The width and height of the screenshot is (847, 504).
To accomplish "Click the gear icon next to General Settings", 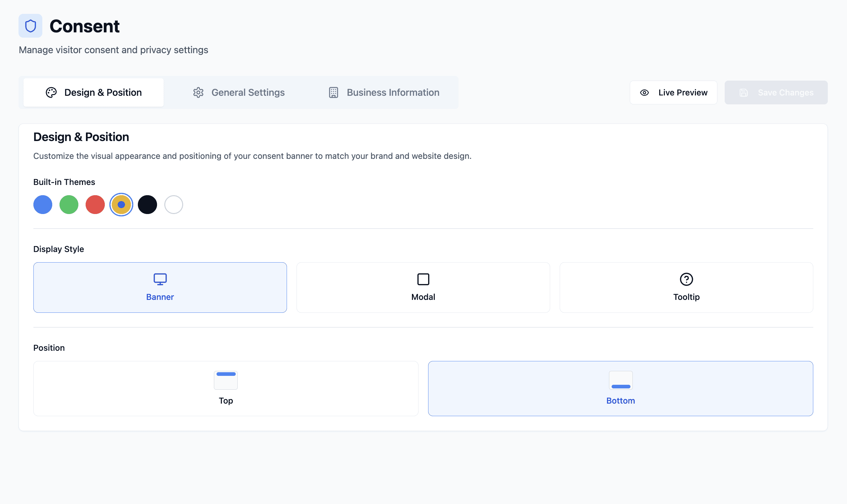I will [x=198, y=92].
